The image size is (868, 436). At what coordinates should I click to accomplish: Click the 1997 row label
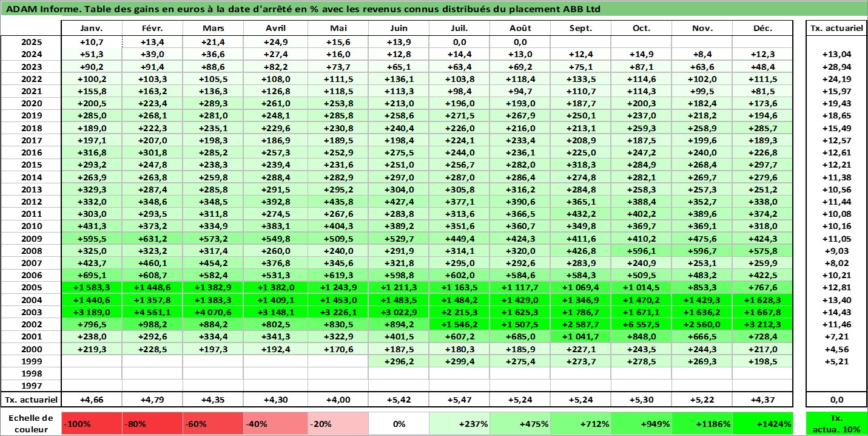(31, 386)
